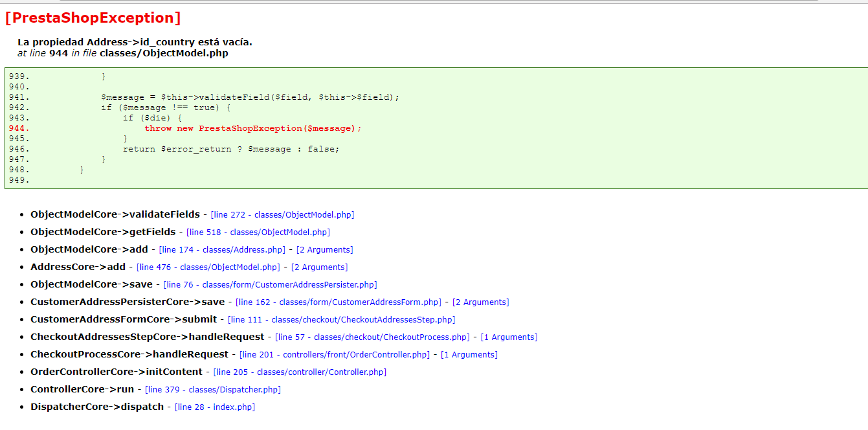This screenshot has height=430, width=868.
Task: Click the ObjectModelCore->save entry
Action: point(92,284)
